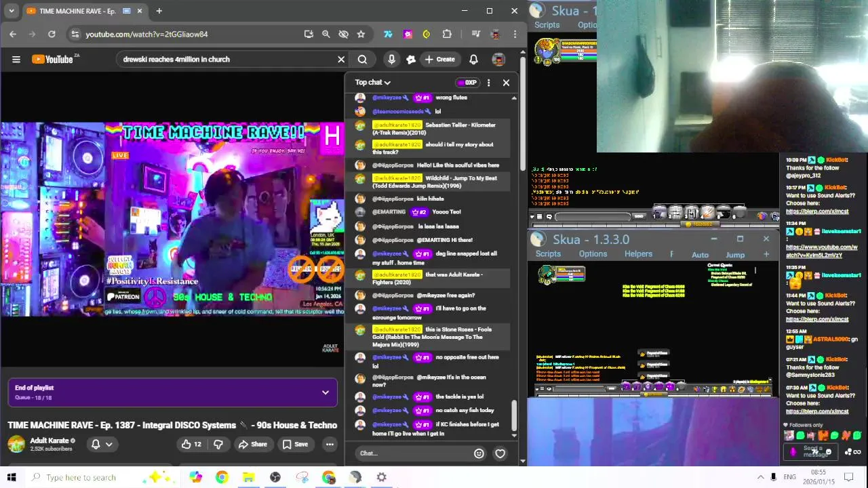Open the YouTube hamburger guide menu
The height and width of the screenshot is (488, 868).
16,59
